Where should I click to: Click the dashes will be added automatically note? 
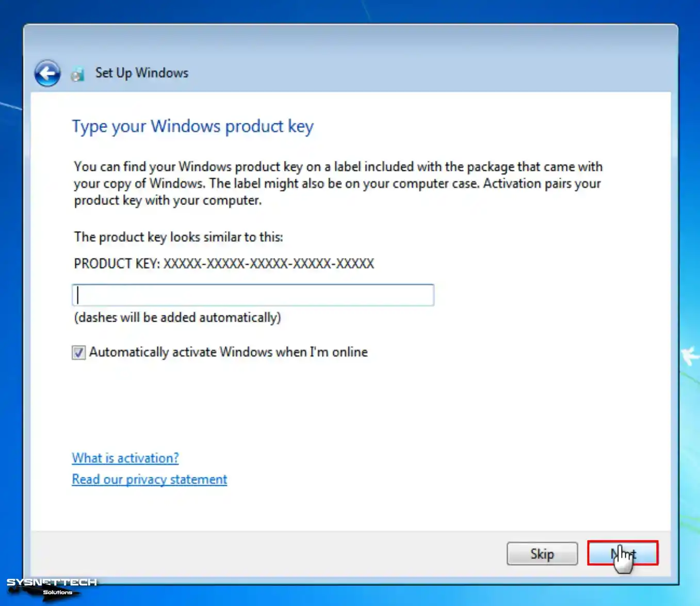177,317
